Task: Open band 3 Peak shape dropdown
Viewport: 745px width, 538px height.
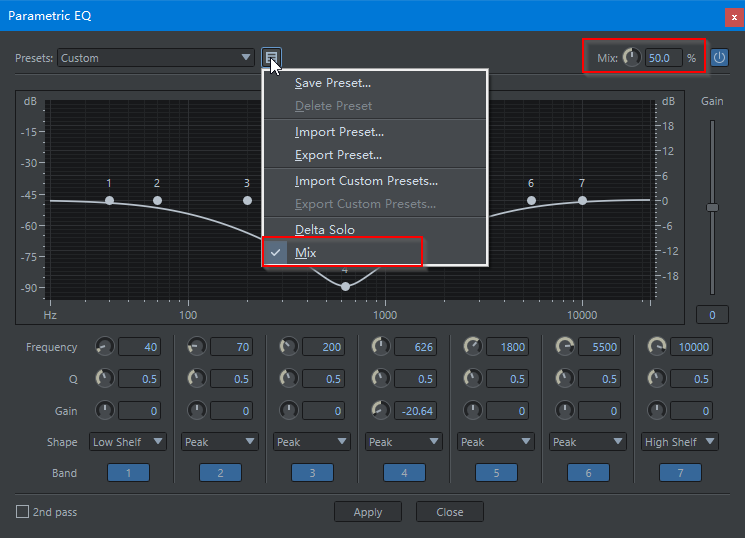Action: (312, 442)
